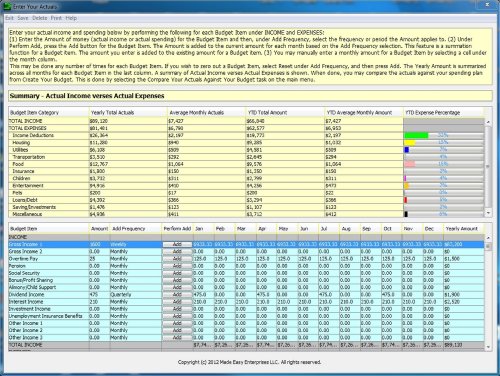Click down arrow of budget items scrollbar
The height and width of the screenshot is (376, 500).
pos(488,347)
